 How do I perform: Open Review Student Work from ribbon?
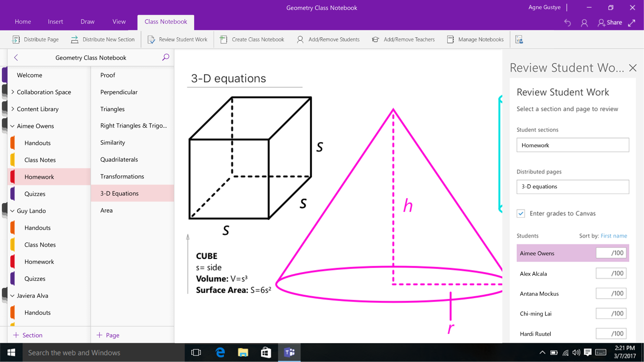(x=177, y=39)
